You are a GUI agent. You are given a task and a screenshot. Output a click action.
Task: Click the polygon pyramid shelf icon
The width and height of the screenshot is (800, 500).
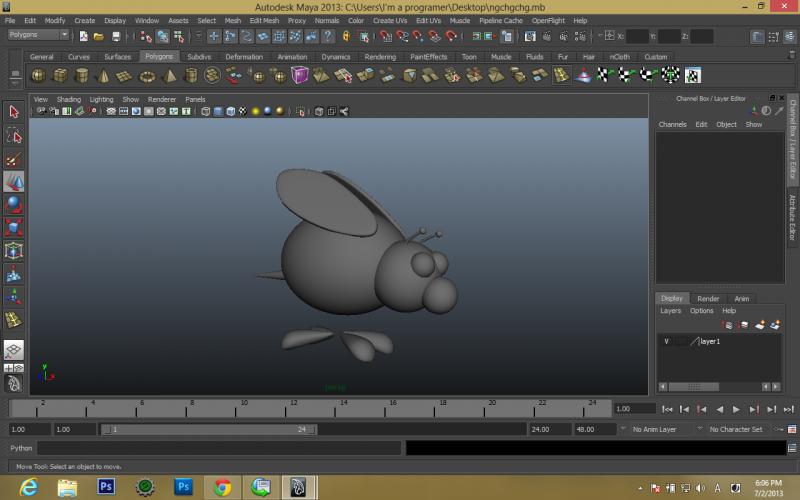pos(169,75)
